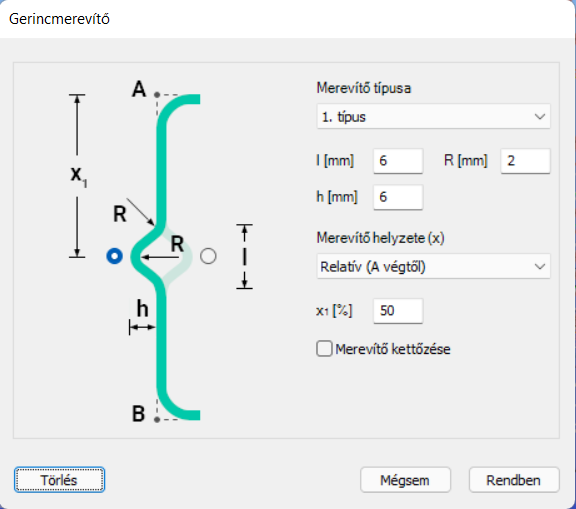Focus the l [mm] input field
Image resolution: width=576 pixels, height=509 pixels.
398,161
